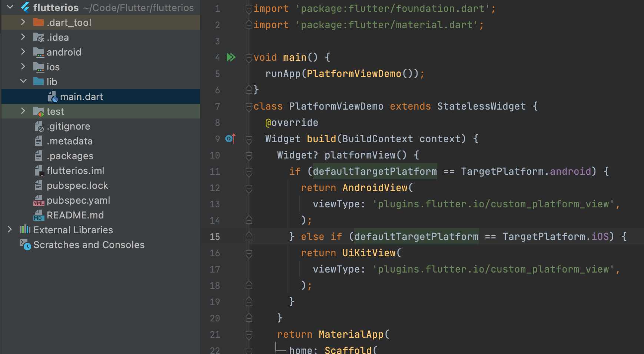Click Scaffold on line 22

[x=348, y=350]
